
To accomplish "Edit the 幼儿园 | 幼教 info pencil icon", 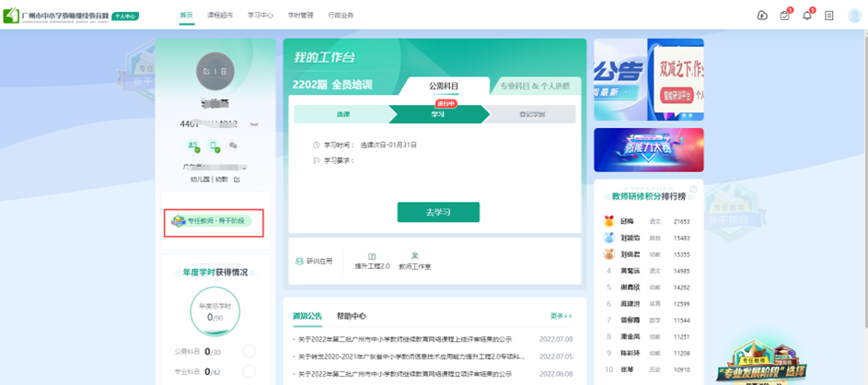I will tap(237, 180).
